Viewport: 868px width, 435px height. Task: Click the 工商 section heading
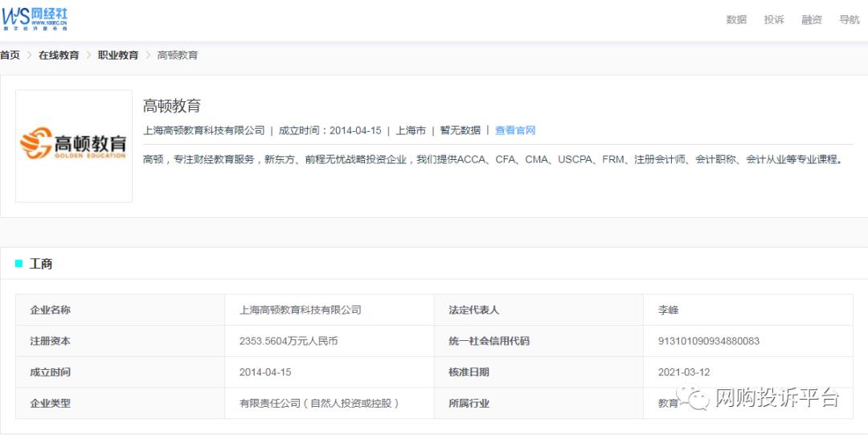tap(41, 264)
